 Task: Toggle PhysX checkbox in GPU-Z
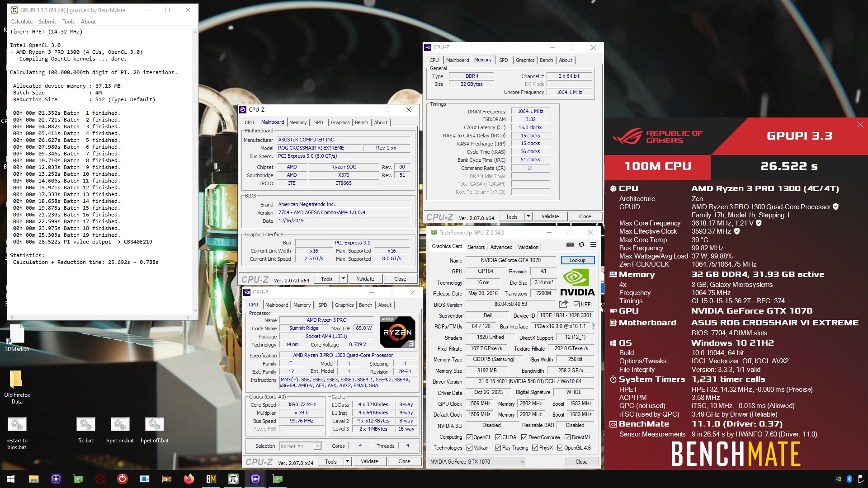click(535, 448)
